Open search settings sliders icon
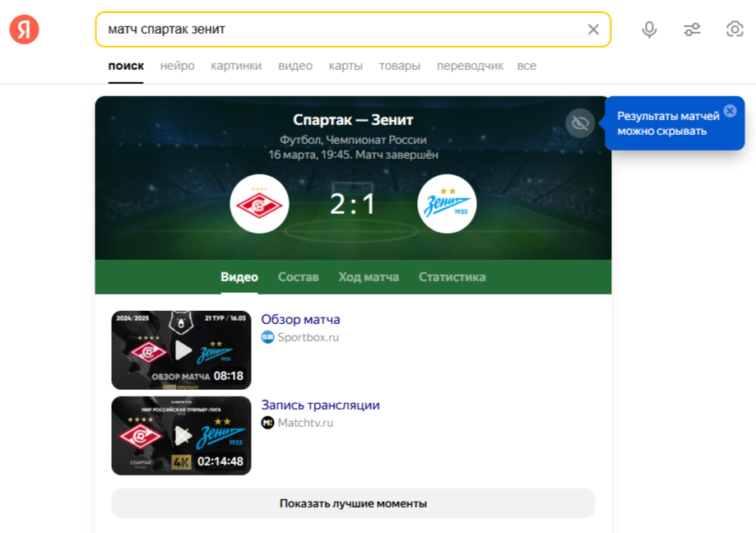Image resolution: width=756 pixels, height=533 pixels. [692, 30]
